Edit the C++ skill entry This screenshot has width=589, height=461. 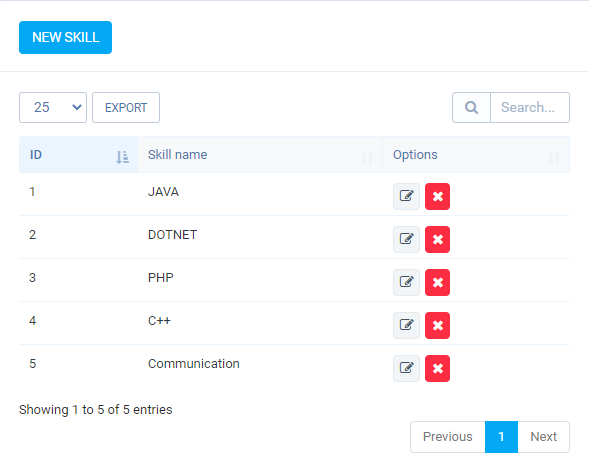point(406,325)
